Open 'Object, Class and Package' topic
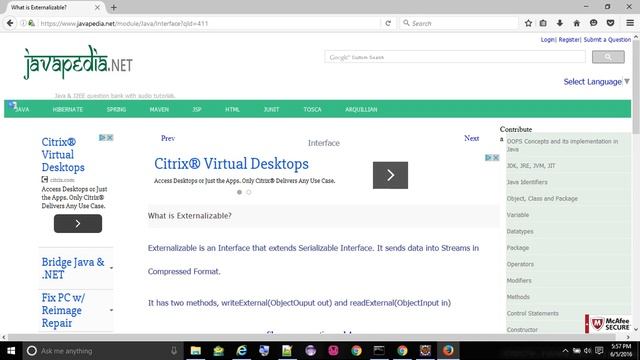 [542, 198]
